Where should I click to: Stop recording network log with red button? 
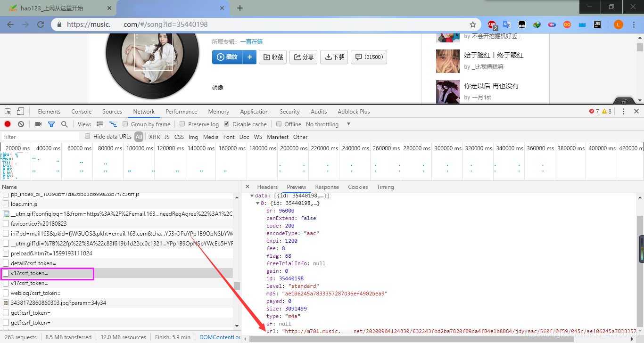8,124
